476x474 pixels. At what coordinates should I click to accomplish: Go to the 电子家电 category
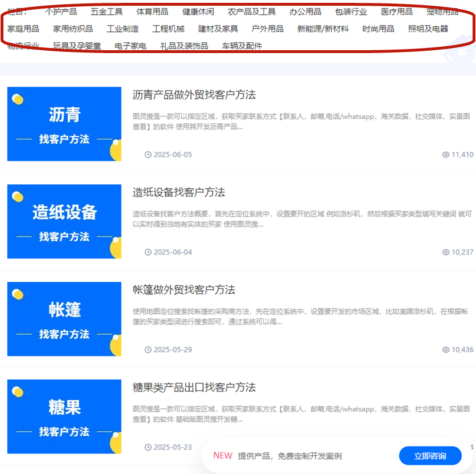pyautogui.click(x=131, y=46)
